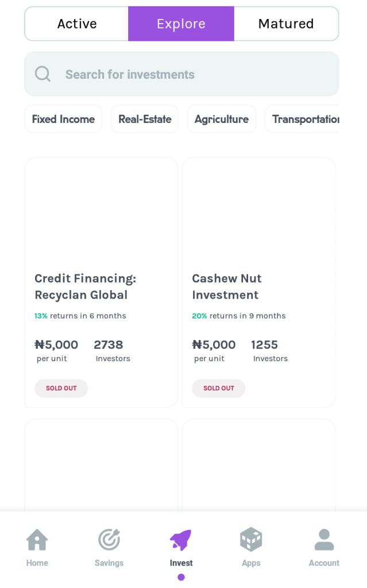This screenshot has width=367, height=588.
Task: Tap Sold Out badge on Recyclan card
Action: (x=61, y=388)
